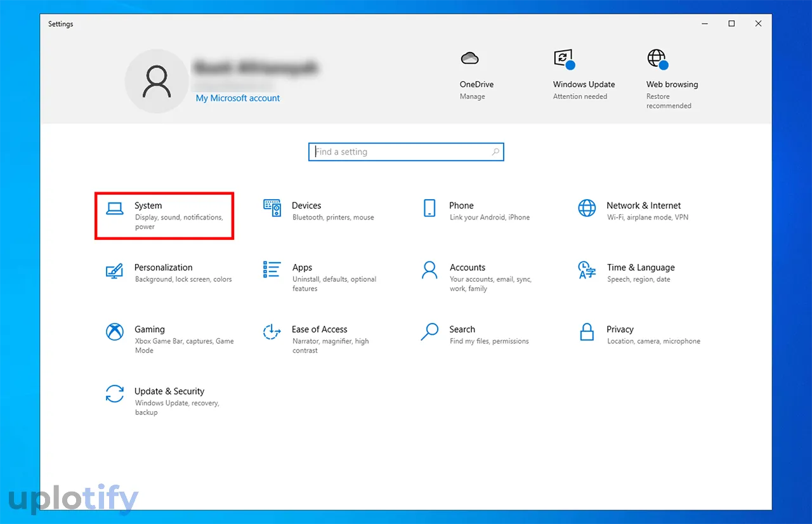
Task: Select the Phone icon
Action: pos(429,207)
